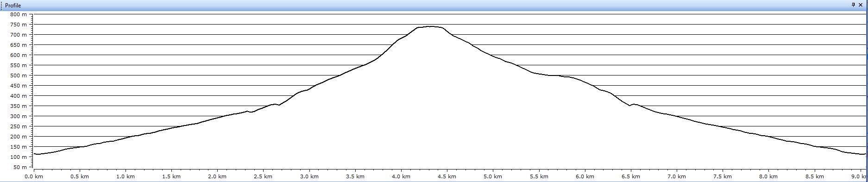This screenshot has width=868, height=182.
Task: Click the 350 m elevation axis label
Action: pyautogui.click(x=18, y=106)
